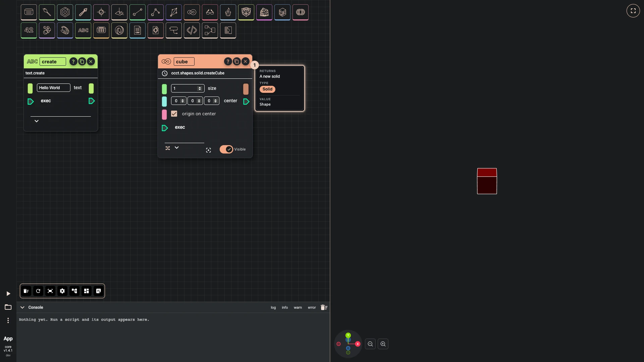Open the folder icon in left sidebar
The image size is (644, 362).
pos(8,307)
